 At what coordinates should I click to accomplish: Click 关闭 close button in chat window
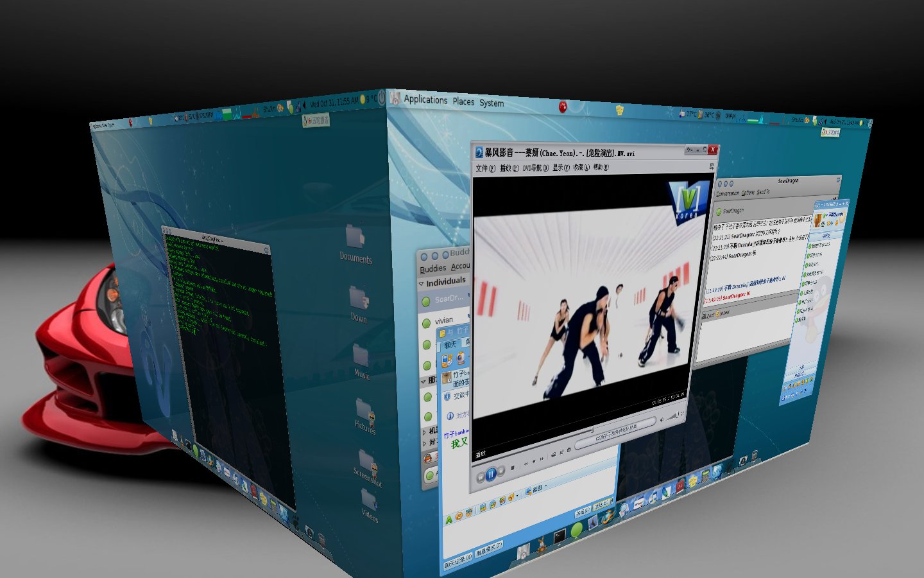click(x=582, y=512)
